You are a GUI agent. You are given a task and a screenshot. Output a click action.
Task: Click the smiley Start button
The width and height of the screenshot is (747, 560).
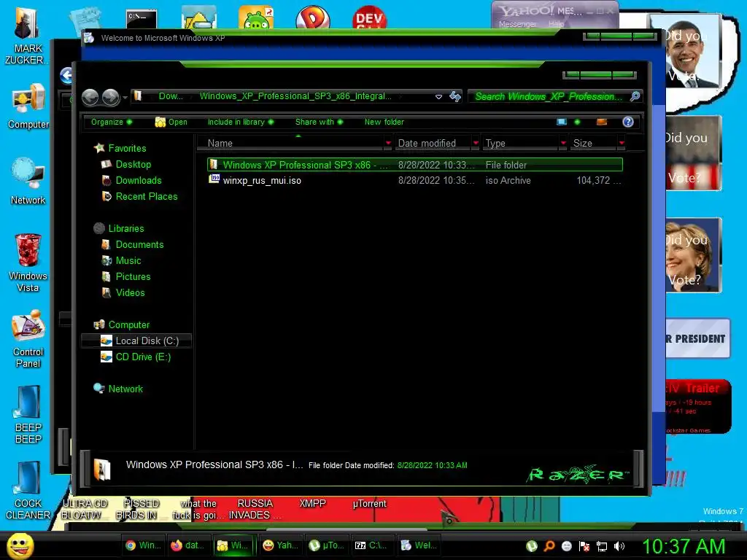pos(20,545)
